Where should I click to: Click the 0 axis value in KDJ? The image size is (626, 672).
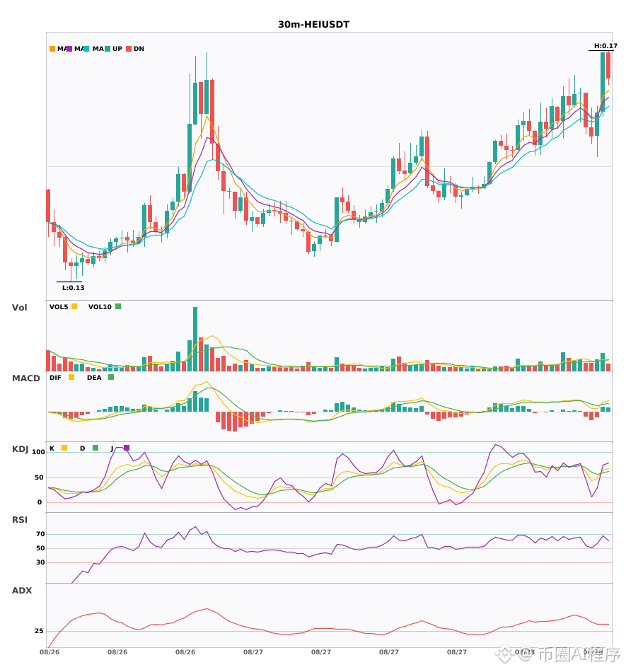(x=40, y=502)
